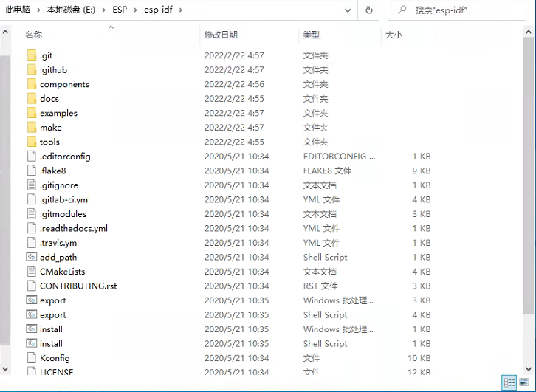536x392 pixels.
Task: Select the .travis.yml file icon
Action: tap(32, 242)
